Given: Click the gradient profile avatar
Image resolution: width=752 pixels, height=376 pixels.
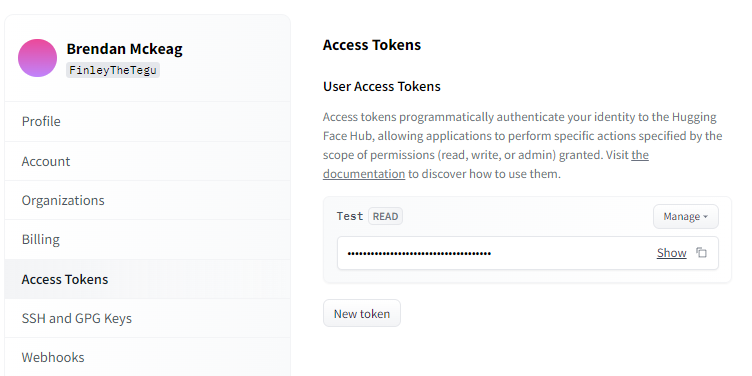Looking at the screenshot, I should [37, 58].
